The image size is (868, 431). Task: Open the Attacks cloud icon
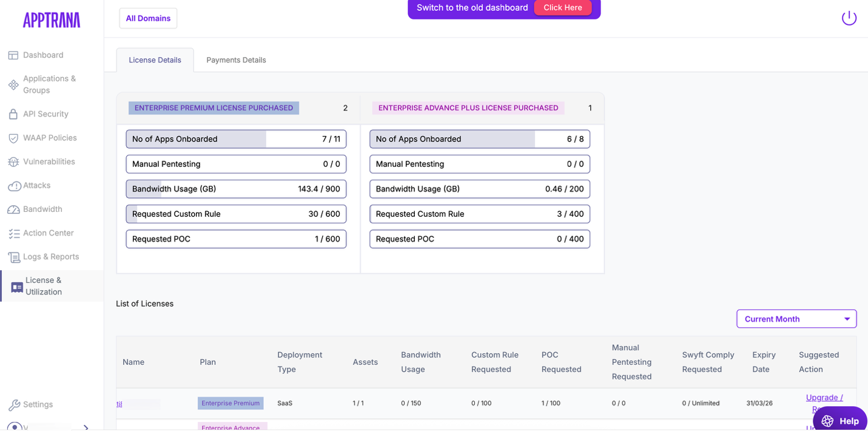[13, 186]
